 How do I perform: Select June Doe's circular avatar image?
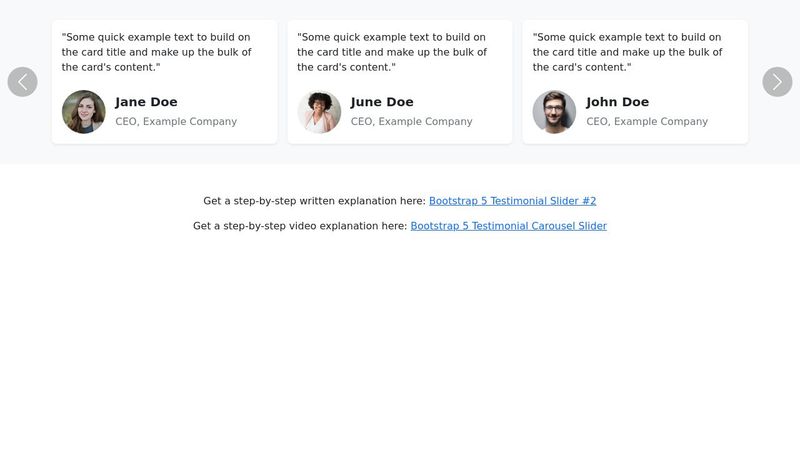click(x=319, y=112)
